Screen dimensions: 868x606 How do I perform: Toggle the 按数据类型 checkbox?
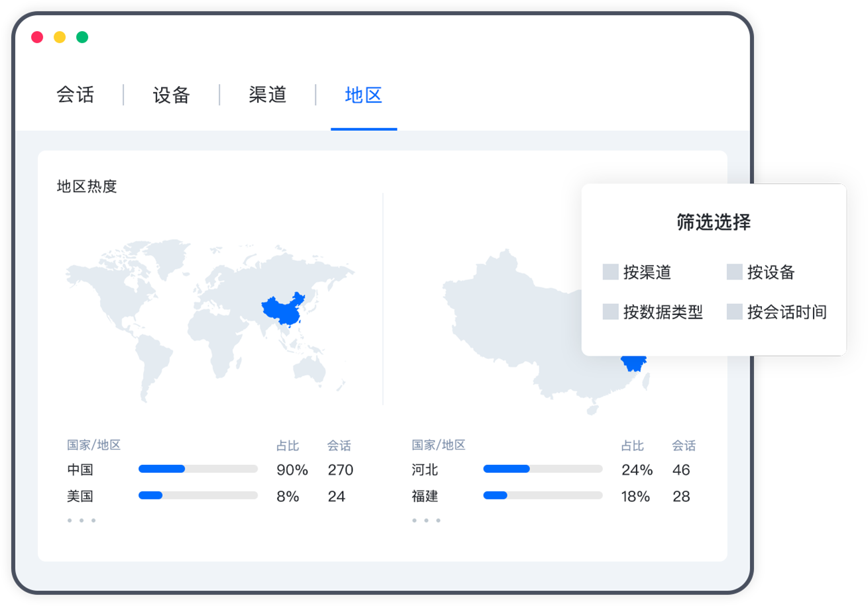click(610, 312)
